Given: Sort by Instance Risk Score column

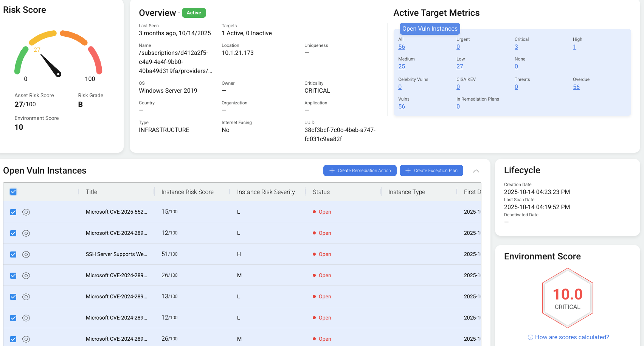Looking at the screenshot, I should [187, 192].
